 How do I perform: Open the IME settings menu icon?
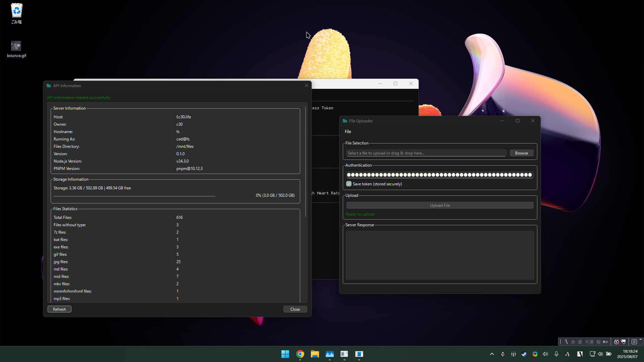tap(634, 342)
